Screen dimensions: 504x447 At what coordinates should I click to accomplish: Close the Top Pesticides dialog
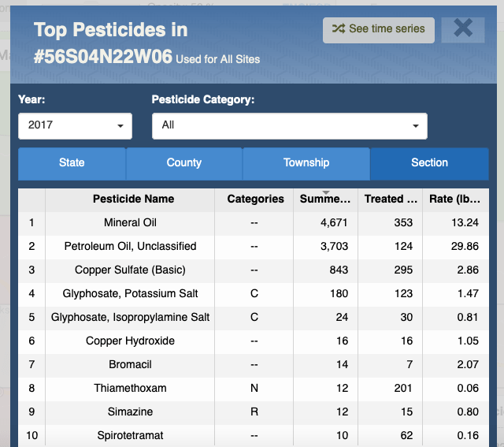[462, 29]
